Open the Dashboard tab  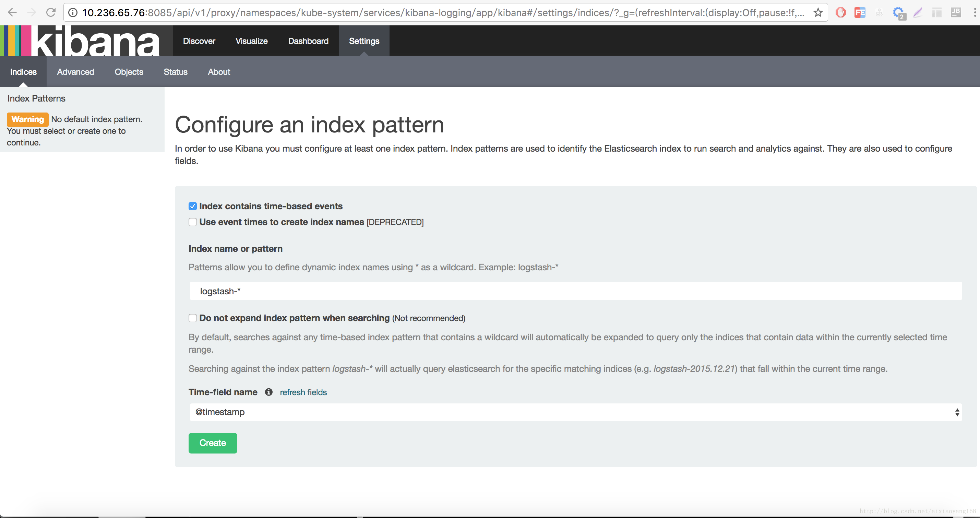click(x=308, y=41)
